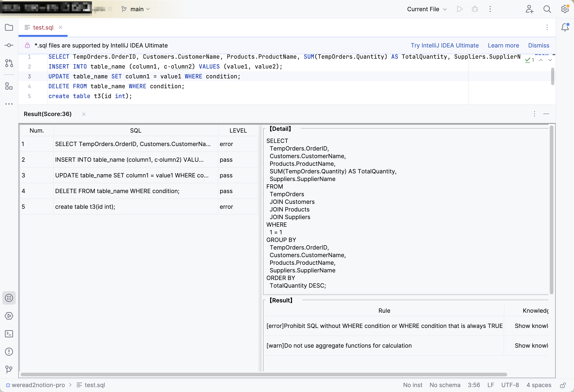Open the SQL audit plugin tool window
The width and height of the screenshot is (574, 392).
[9, 298]
